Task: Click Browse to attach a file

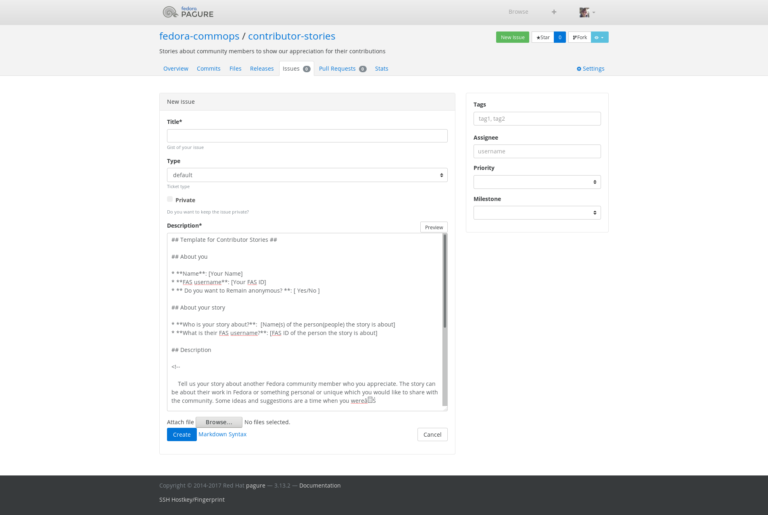Action: tap(217, 422)
